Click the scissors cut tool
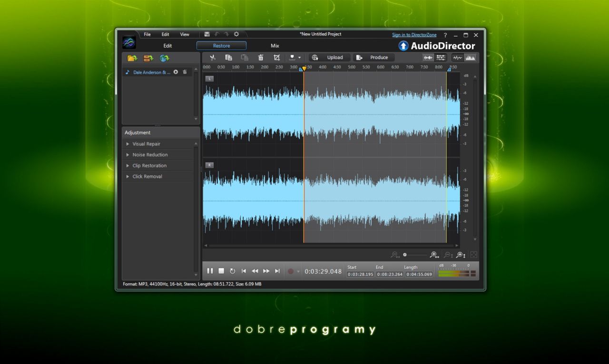The width and height of the screenshot is (609, 364). 213,57
